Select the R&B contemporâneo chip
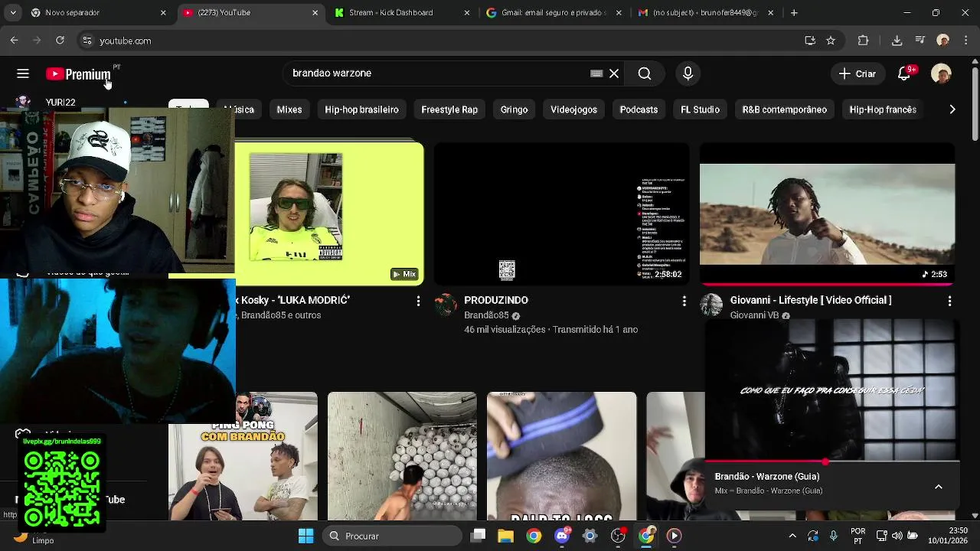The width and height of the screenshot is (980, 551). coord(784,109)
